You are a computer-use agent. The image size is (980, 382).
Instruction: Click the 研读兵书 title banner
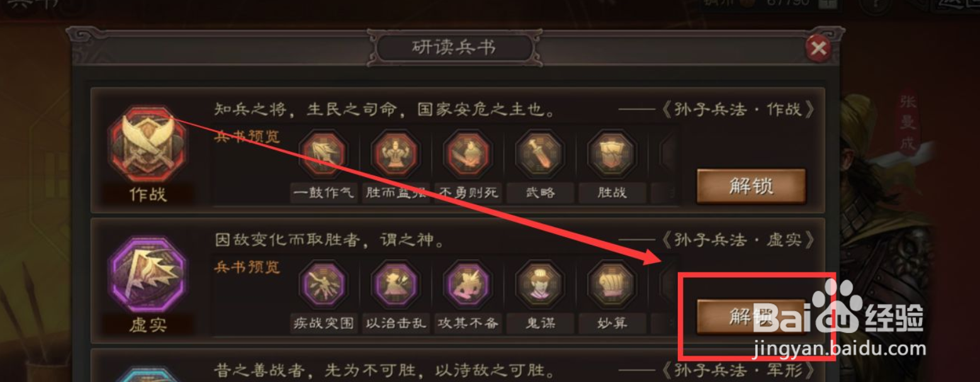pos(454,47)
